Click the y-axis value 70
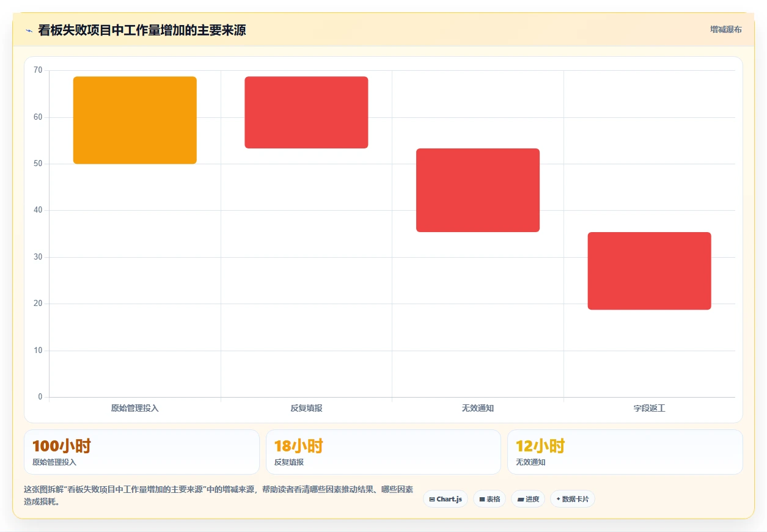Viewport: 767px width, 532px height. 38,70
